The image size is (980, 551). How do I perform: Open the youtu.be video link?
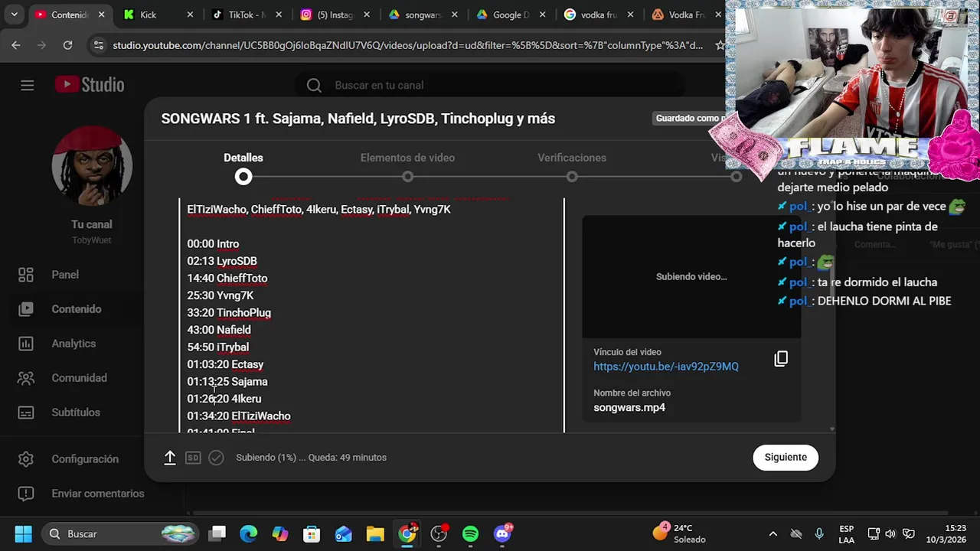[666, 367]
